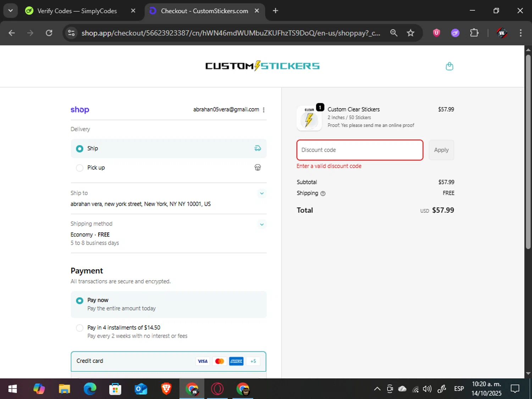Click the store icon in Pick up row
The height and width of the screenshot is (399, 532).
tap(258, 167)
